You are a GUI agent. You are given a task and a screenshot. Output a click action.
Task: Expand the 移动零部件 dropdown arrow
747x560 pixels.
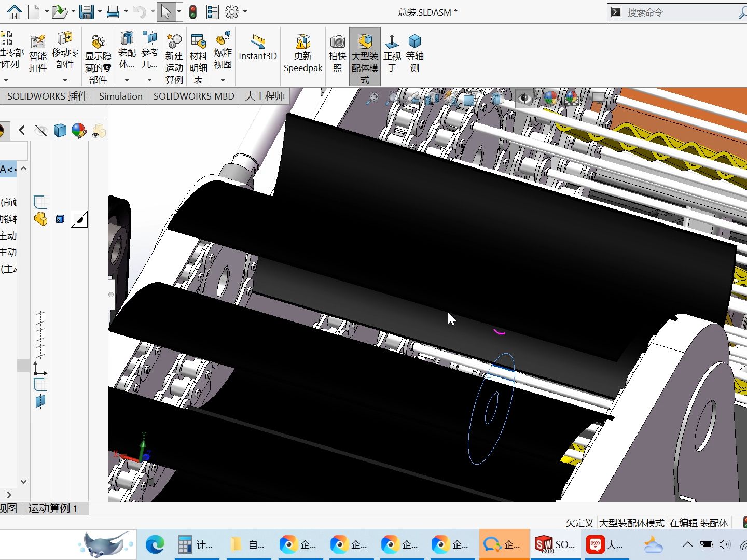65,80
